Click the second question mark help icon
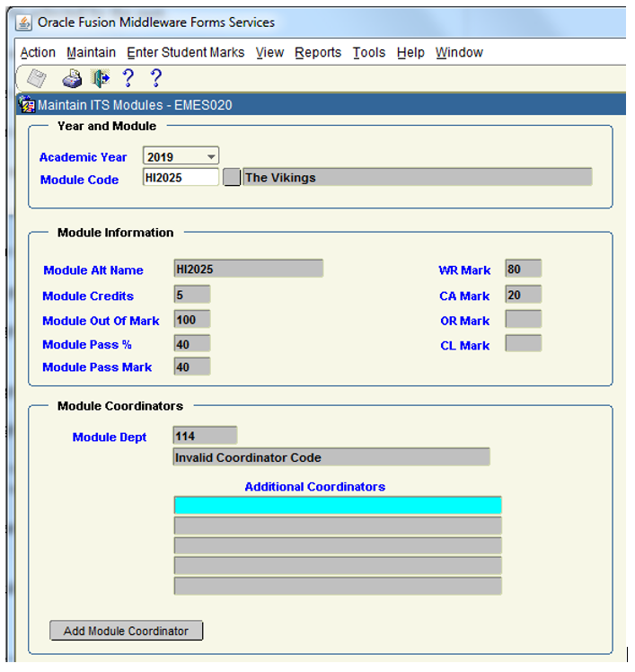635x672 pixels. click(155, 79)
